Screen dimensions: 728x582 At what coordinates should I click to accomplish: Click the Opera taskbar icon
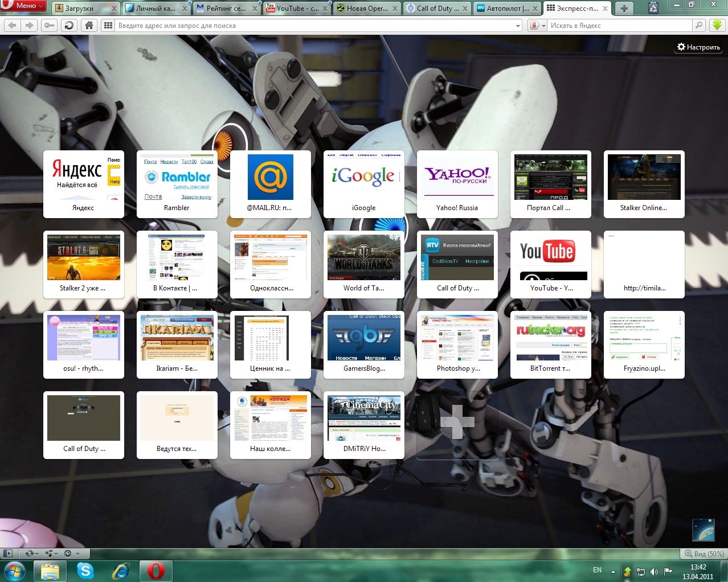156,571
